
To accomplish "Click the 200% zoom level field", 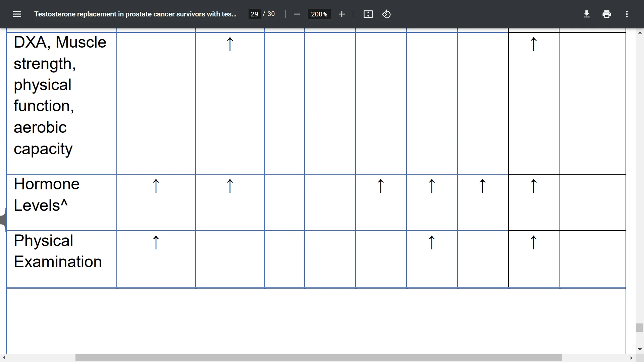I will pos(319,14).
